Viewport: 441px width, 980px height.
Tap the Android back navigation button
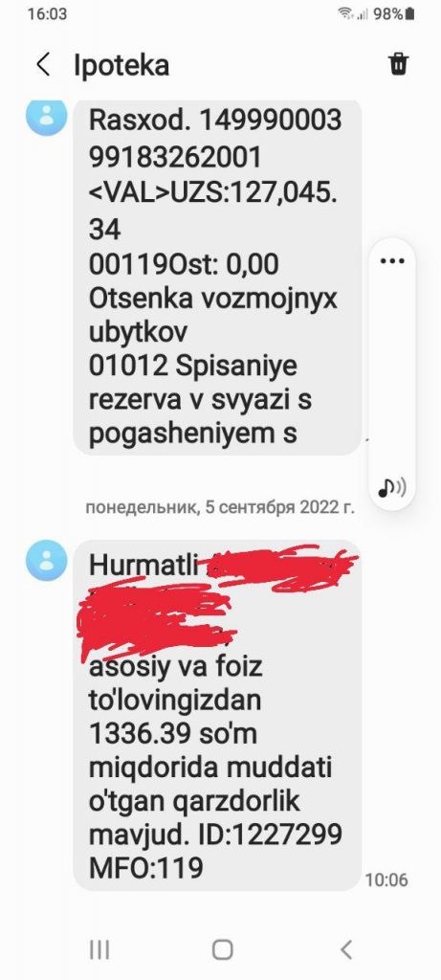[x=346, y=949]
